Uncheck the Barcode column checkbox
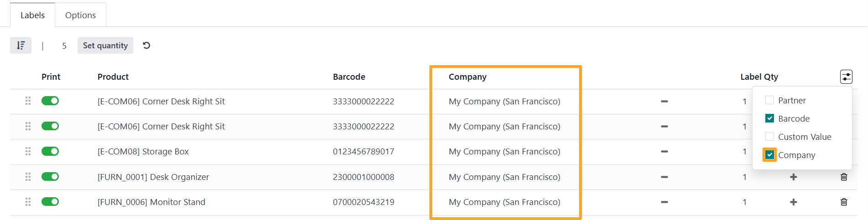The width and height of the screenshot is (868, 220). tap(769, 118)
